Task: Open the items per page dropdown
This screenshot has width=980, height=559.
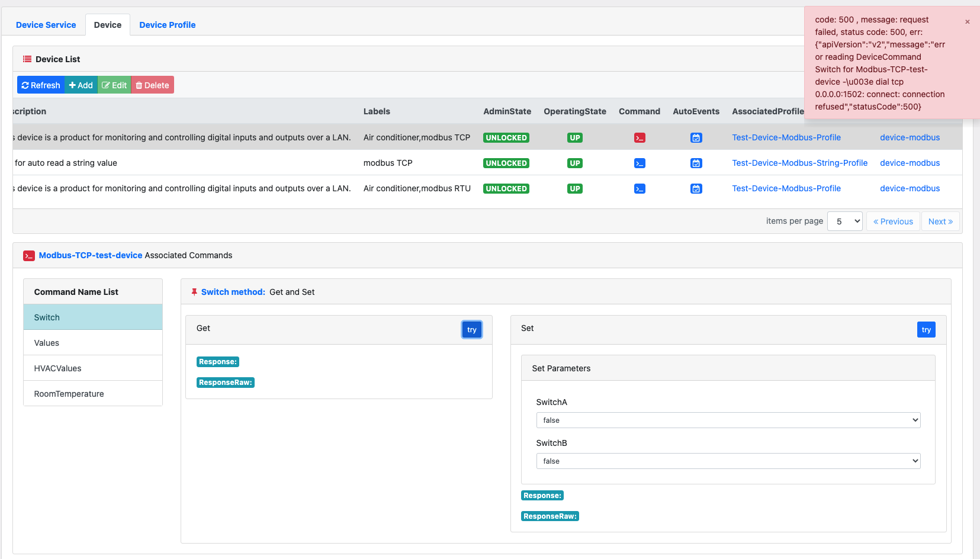Action: pyautogui.click(x=845, y=221)
